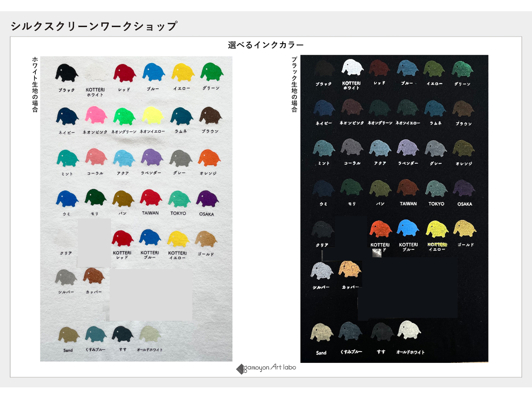Select the KOTTERI blue elephant on black fabric
Screen dimensions: 532x399
click(408, 228)
